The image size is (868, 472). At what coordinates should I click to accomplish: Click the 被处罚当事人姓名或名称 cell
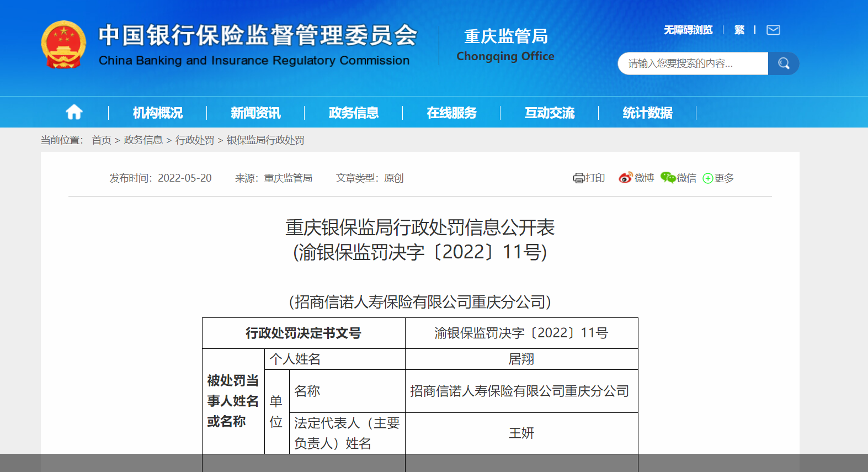[233, 401]
